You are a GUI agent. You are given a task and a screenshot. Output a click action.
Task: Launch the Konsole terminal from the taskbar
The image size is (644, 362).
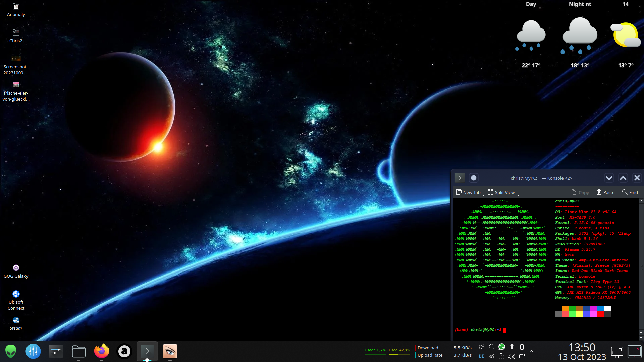coord(147,351)
